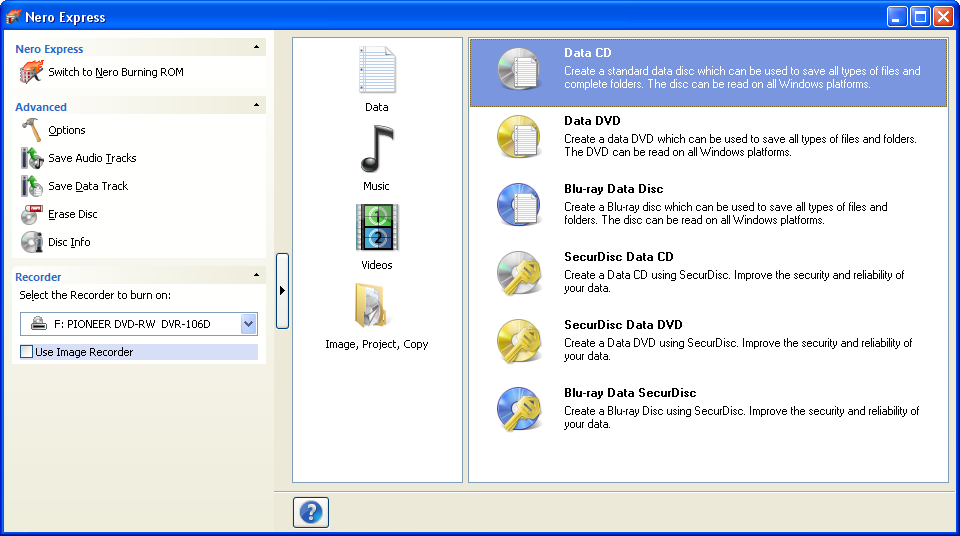The height and width of the screenshot is (536, 960).
Task: Click the Videos category label
Action: [377, 265]
